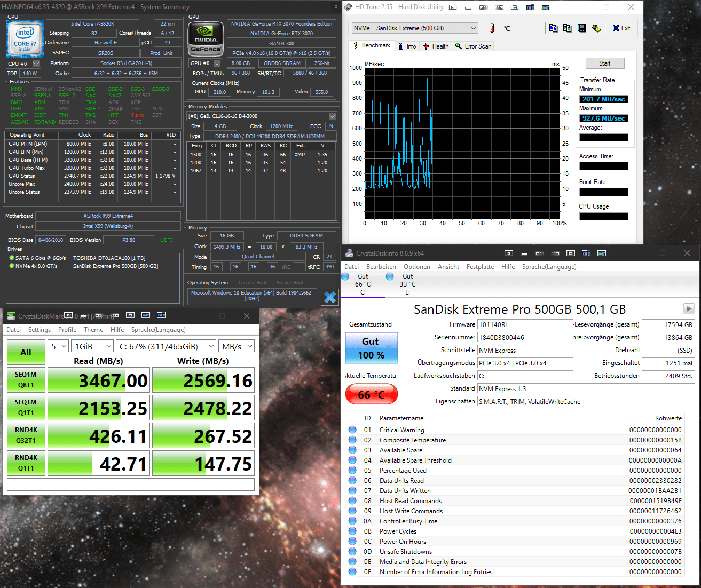The height and width of the screenshot is (588, 701).
Task: Open CrystalDiskInfo Bearbeiten menu
Action: click(381, 267)
